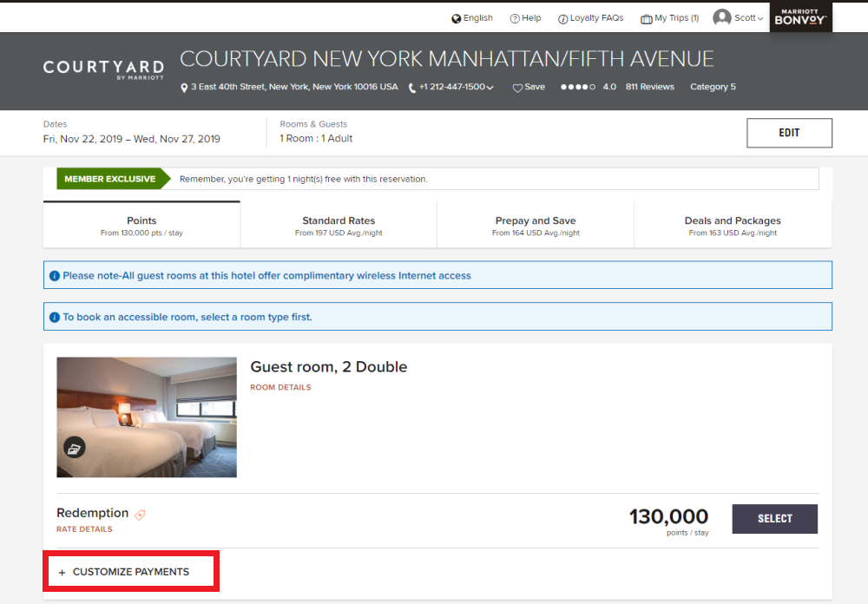Click the plus icon beside Customize Payments
The image size is (868, 604).
[62, 573]
